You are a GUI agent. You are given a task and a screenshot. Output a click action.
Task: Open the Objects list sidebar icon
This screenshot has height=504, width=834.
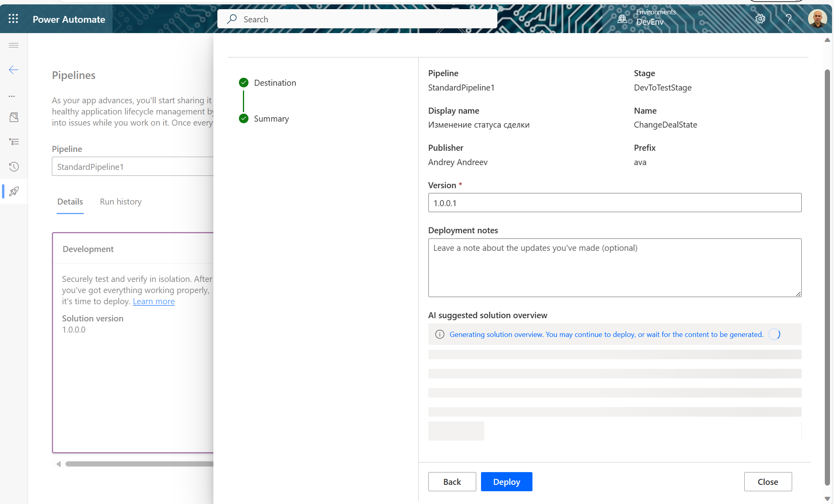(14, 142)
